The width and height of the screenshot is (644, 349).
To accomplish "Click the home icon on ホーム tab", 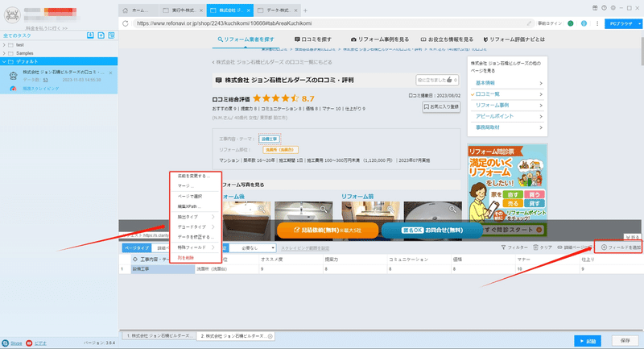I will pyautogui.click(x=126, y=10).
